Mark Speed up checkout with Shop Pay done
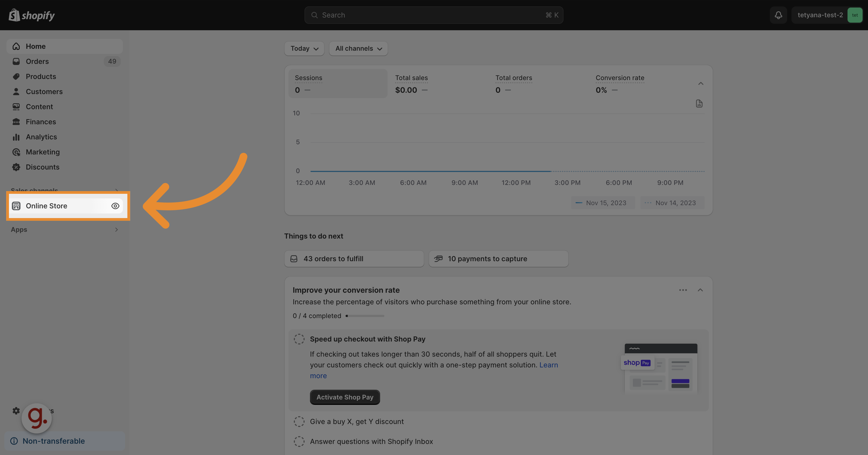 click(x=299, y=339)
